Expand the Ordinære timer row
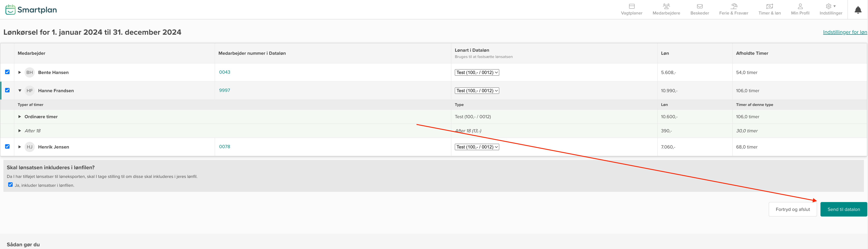 20,117
